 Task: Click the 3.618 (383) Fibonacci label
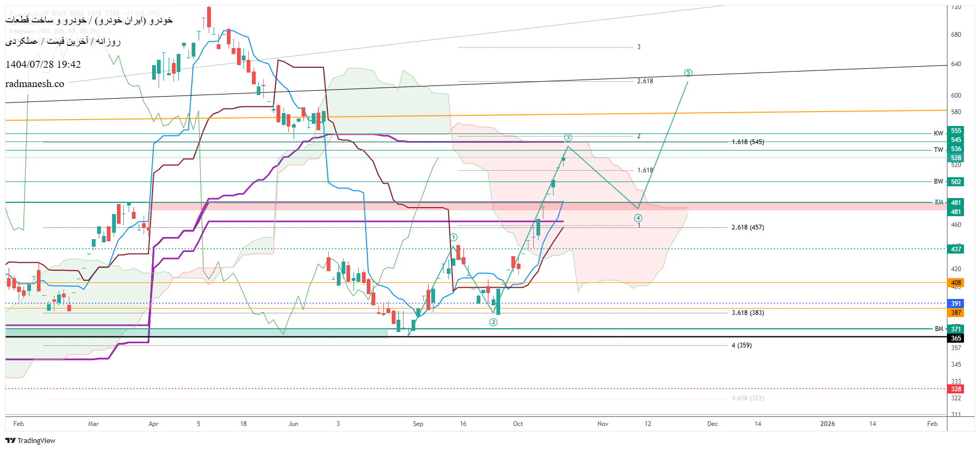click(747, 313)
